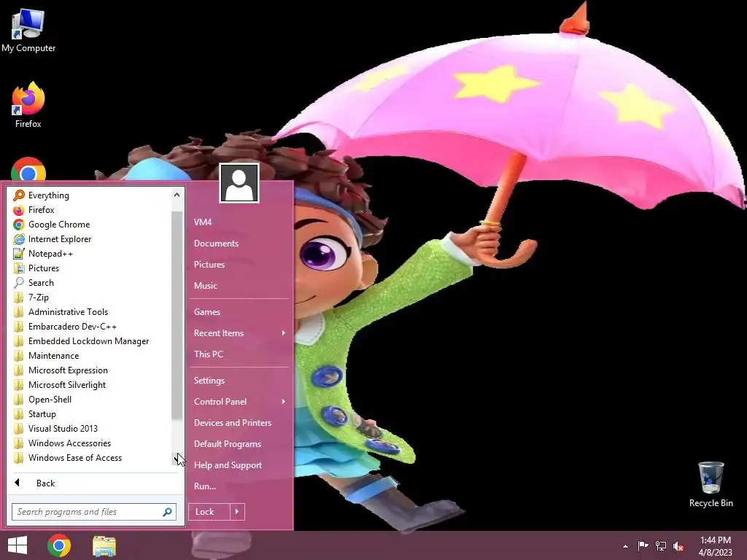Select the Recycle Bin desktop icon
Image resolution: width=747 pixels, height=560 pixels.
pyautogui.click(x=711, y=484)
